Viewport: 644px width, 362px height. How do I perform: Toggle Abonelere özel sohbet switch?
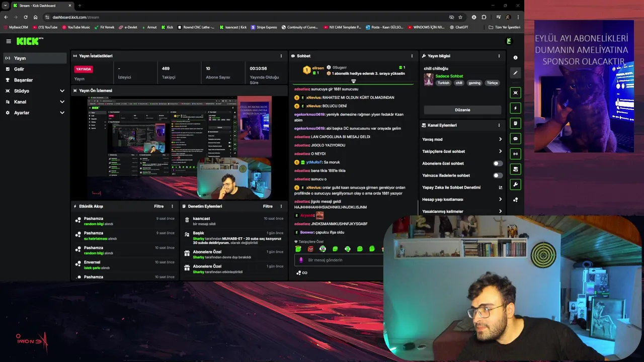pos(497,163)
